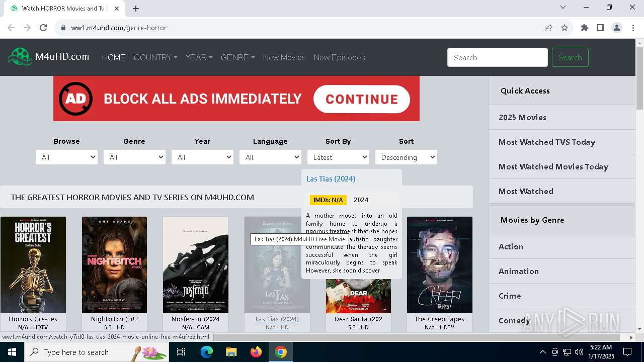Select the Chrome taskbar icon
644x362 pixels.
pyautogui.click(x=281, y=352)
